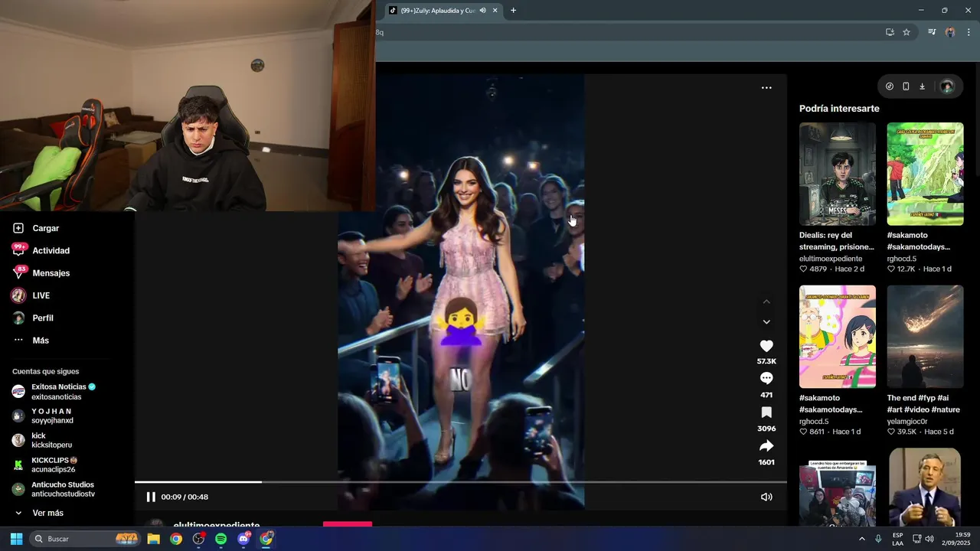The height and width of the screenshot is (551, 980).
Task: Bookmark this page with star icon
Action: (906, 32)
